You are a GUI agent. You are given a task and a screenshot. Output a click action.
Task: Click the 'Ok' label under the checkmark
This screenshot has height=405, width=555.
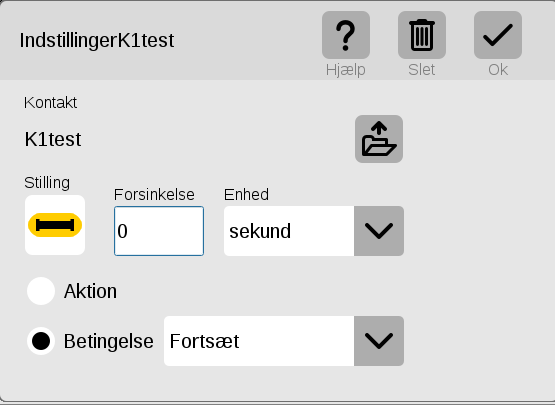(498, 70)
